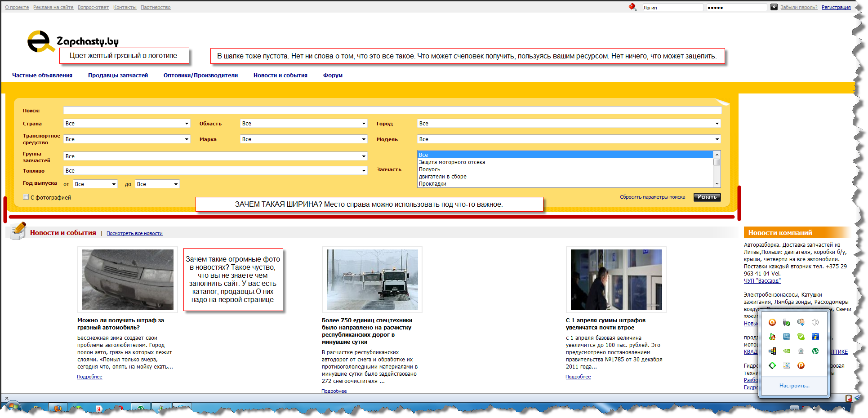
Task: Click the 'Регистрация' link
Action: point(836,7)
